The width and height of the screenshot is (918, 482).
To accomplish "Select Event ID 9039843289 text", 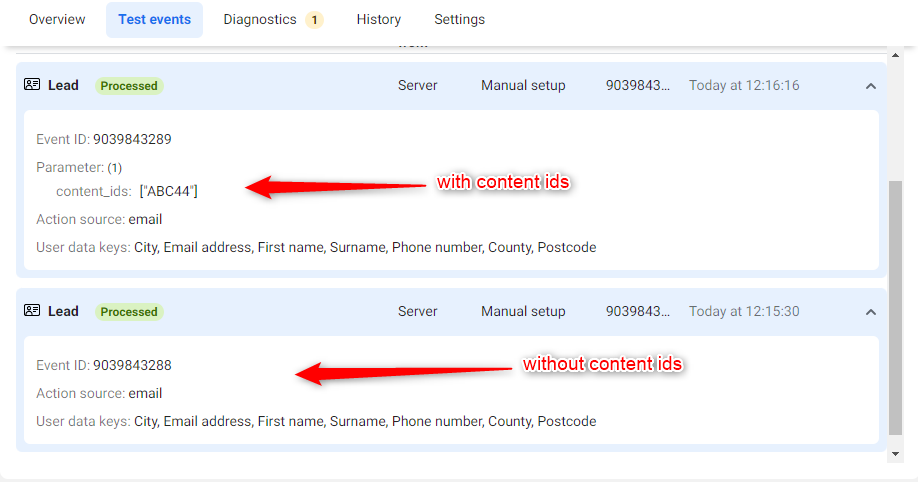I will (x=104, y=139).
